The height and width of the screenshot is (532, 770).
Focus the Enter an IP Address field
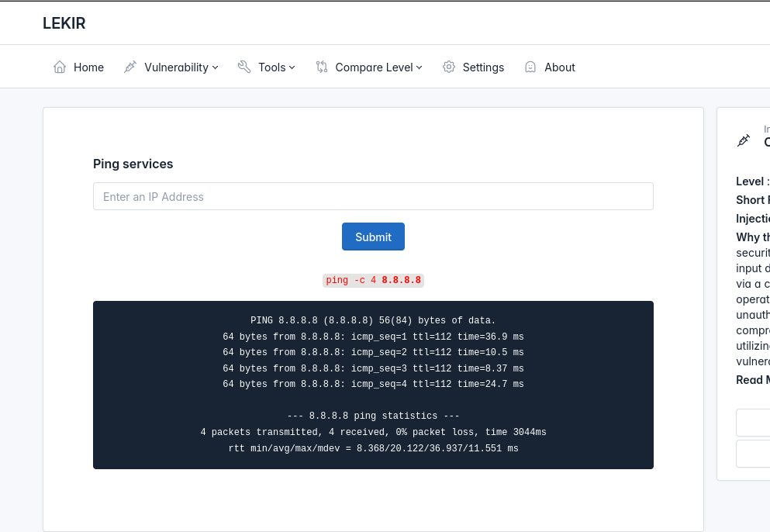click(x=373, y=197)
